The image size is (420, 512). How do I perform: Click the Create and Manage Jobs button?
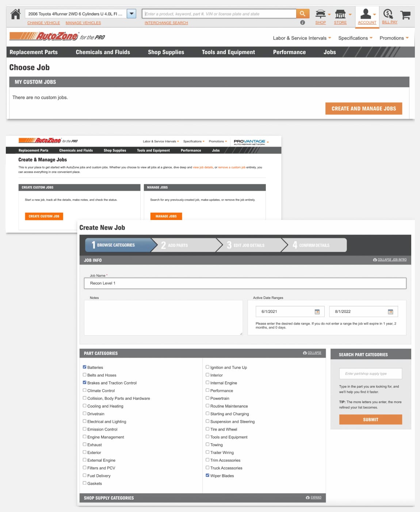point(364,109)
